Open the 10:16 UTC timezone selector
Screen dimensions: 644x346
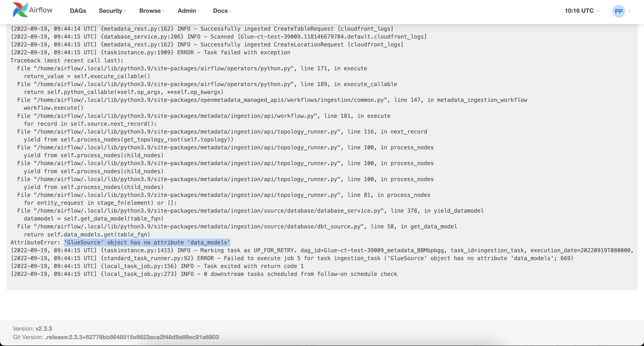580,11
